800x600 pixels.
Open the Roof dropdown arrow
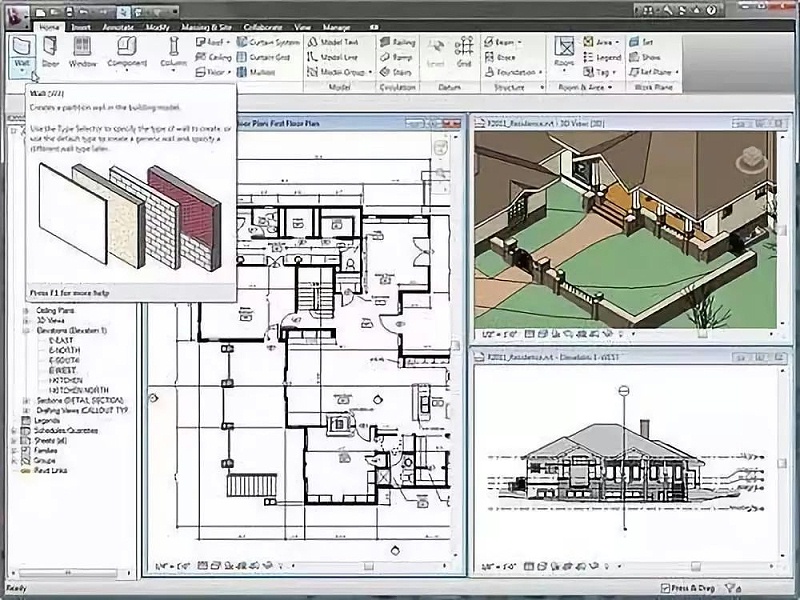[x=229, y=43]
